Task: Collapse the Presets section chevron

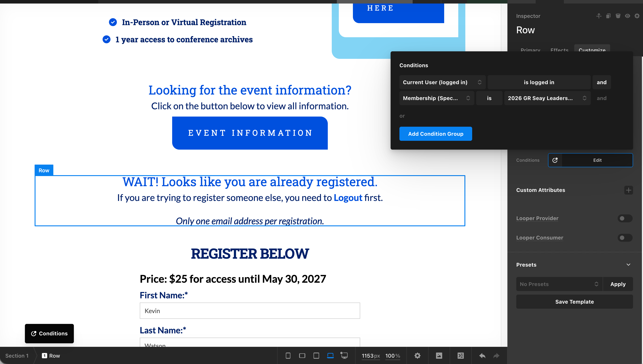Action: coord(628,264)
